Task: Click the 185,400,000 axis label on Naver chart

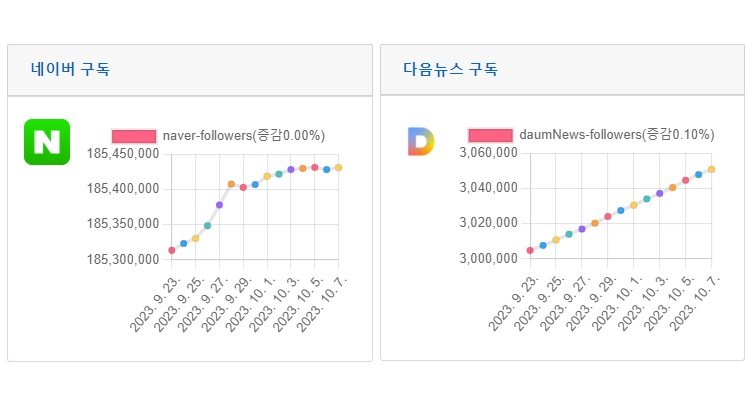Action: [123, 189]
